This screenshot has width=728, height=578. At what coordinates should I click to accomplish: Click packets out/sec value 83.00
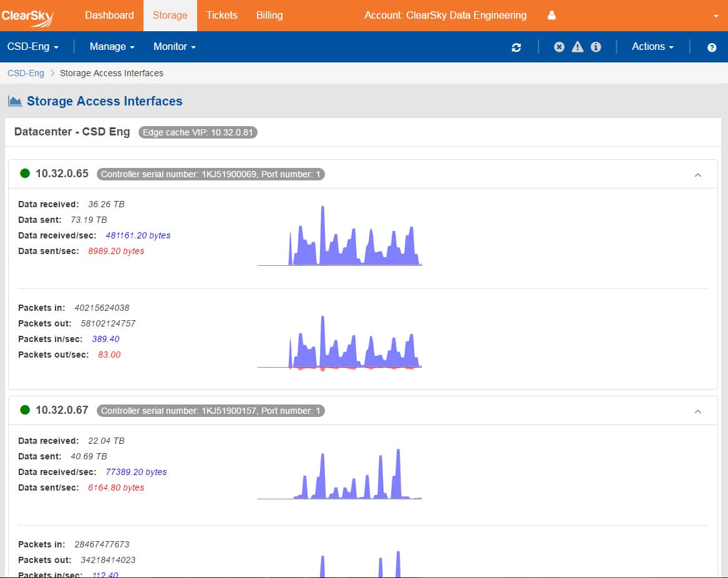[x=109, y=355]
